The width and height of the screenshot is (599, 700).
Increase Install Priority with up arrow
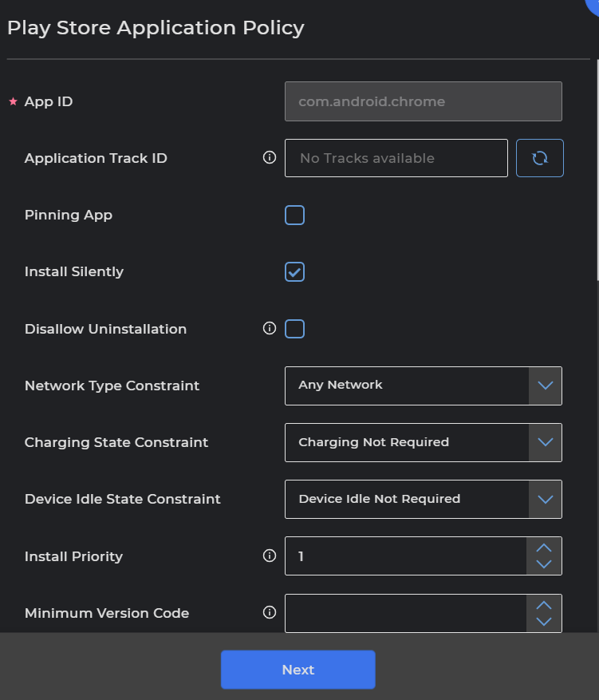pyautogui.click(x=544, y=548)
